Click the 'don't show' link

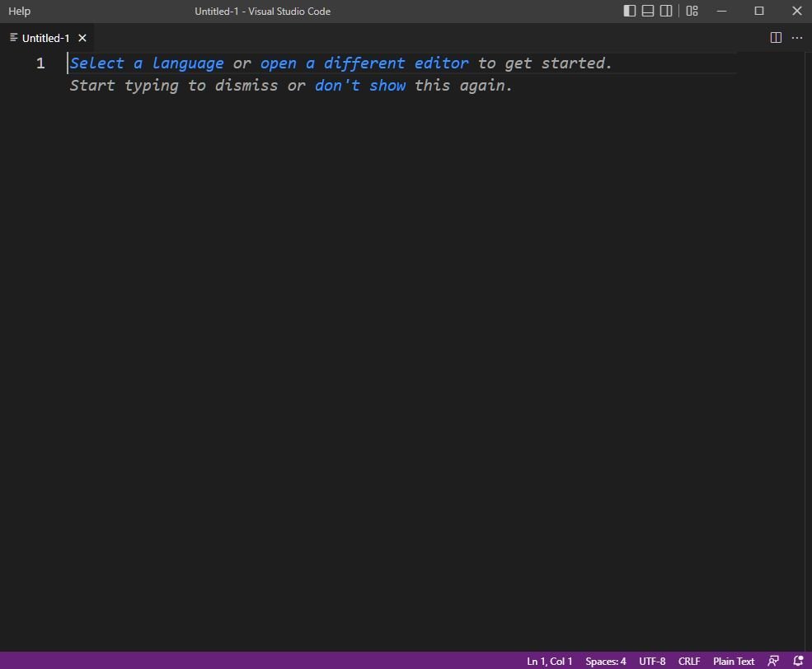[360, 86]
